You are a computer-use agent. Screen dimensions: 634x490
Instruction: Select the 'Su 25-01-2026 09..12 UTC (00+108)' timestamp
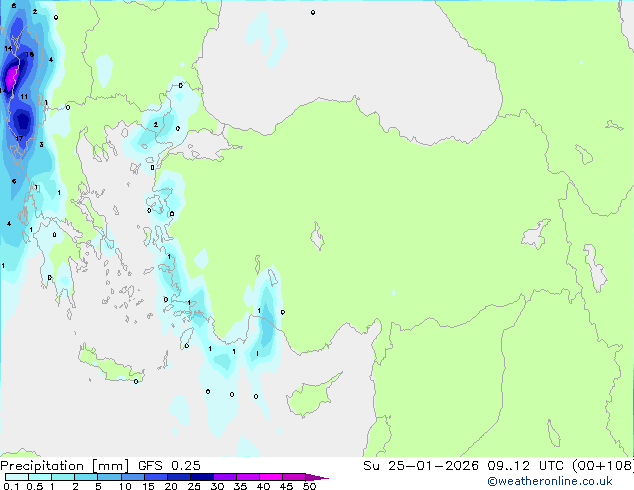tap(498, 466)
